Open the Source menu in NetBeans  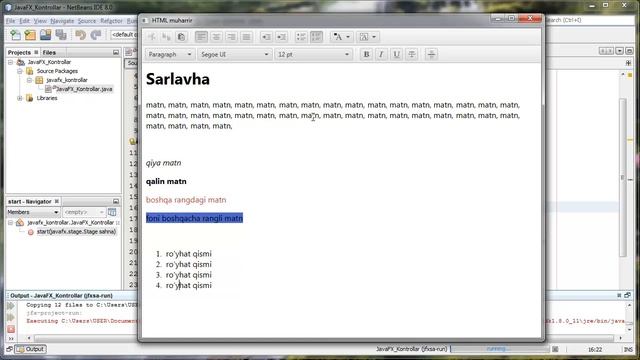(87, 21)
